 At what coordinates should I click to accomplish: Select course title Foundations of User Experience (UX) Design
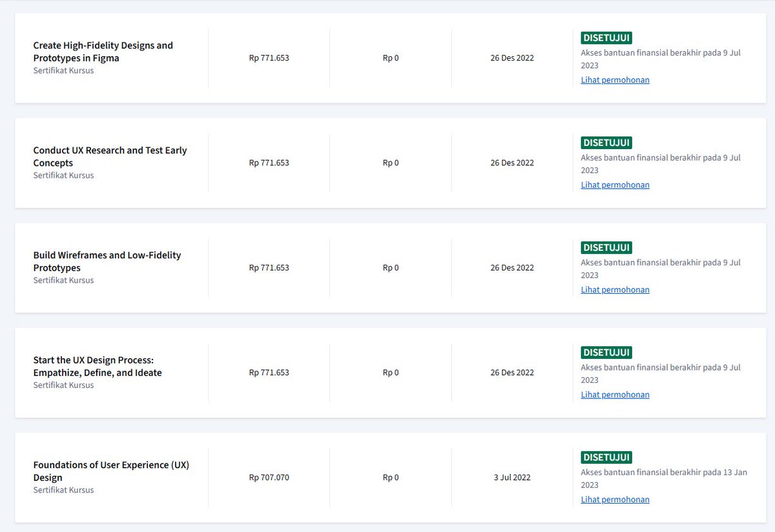111,471
